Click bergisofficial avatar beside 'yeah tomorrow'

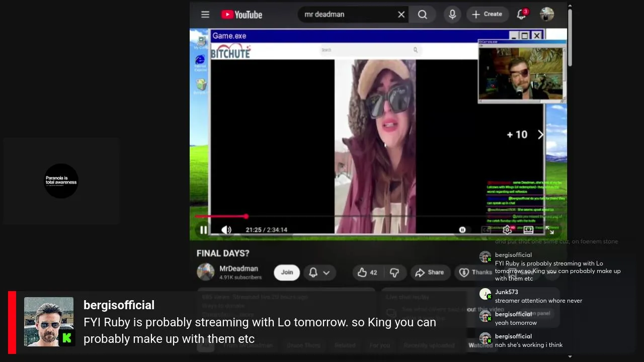(x=485, y=316)
